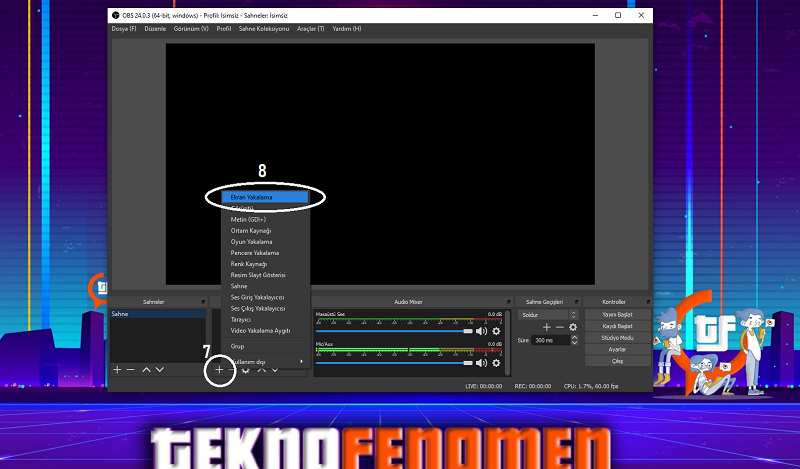Choose Resim Slayt Gösterisi source

click(265, 275)
